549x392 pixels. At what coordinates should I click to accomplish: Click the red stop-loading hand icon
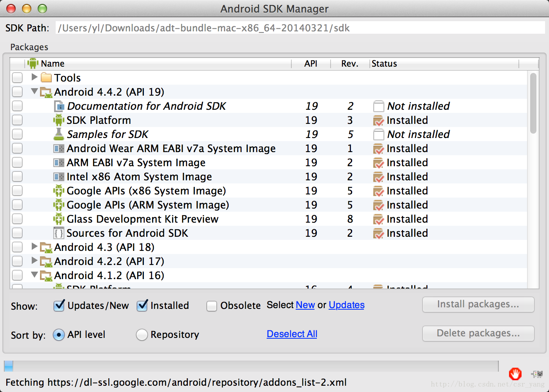click(515, 374)
